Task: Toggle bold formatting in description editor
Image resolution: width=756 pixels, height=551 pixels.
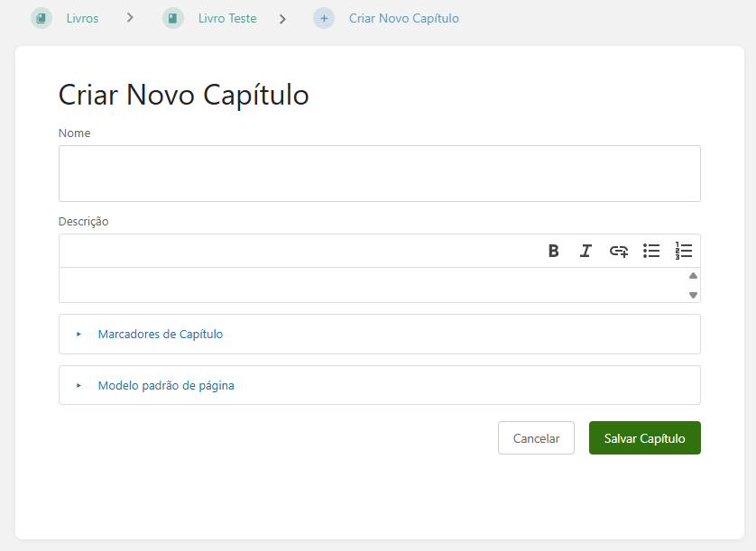Action: (x=554, y=251)
